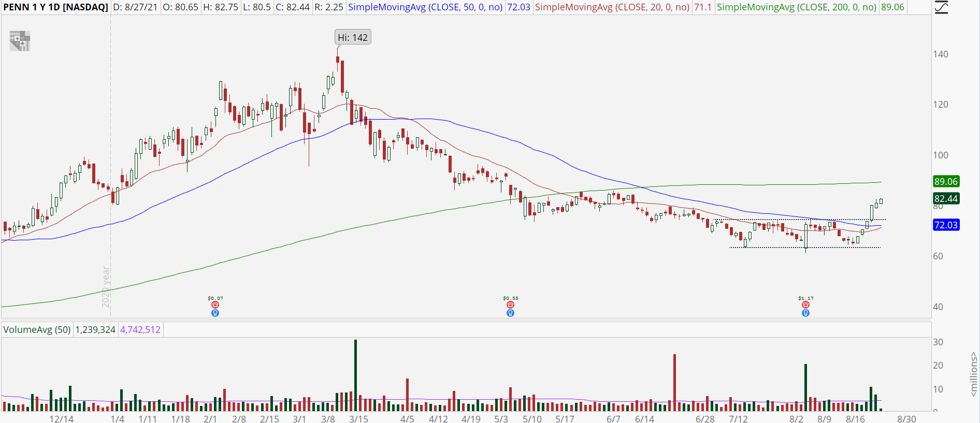Click the 140 price axis label
Screen dimensions: 980x423
941,54
